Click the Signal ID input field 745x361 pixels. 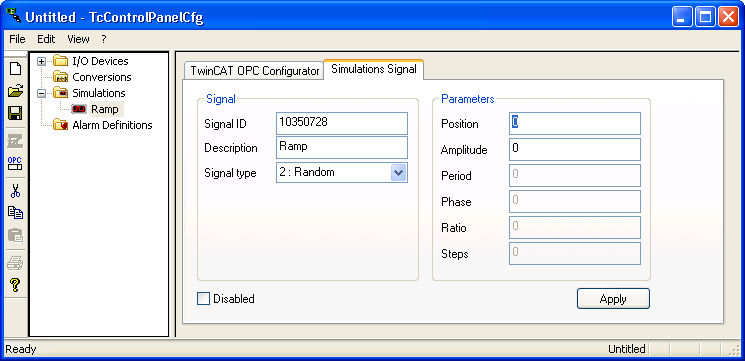point(342,123)
